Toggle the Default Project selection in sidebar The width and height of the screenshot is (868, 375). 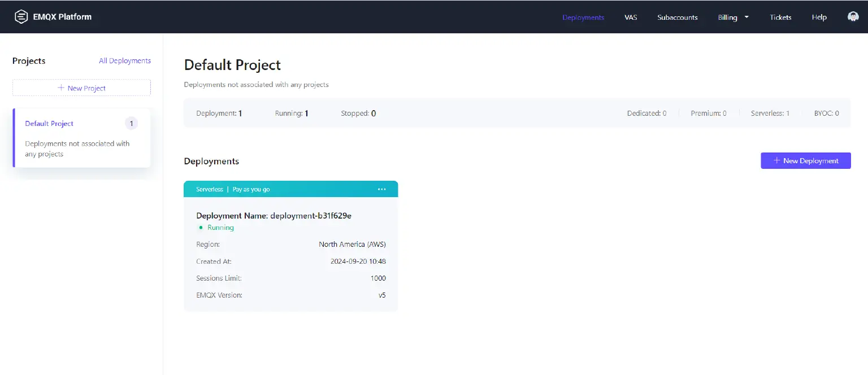[x=49, y=123]
